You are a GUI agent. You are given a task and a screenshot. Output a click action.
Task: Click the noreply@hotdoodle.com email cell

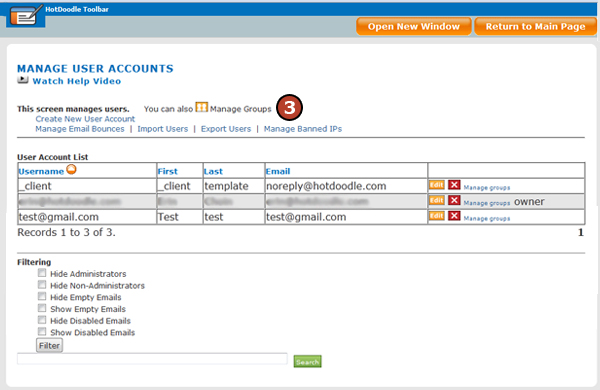tap(346, 186)
